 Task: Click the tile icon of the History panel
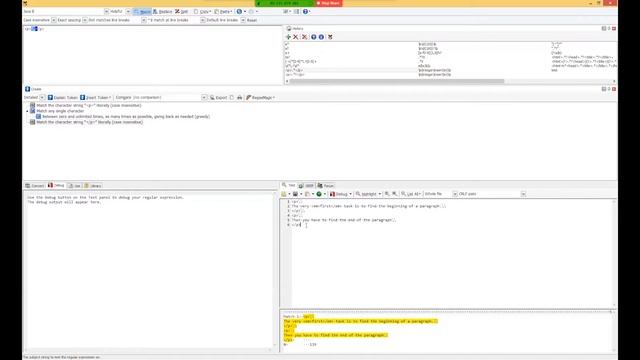[x=604, y=29]
